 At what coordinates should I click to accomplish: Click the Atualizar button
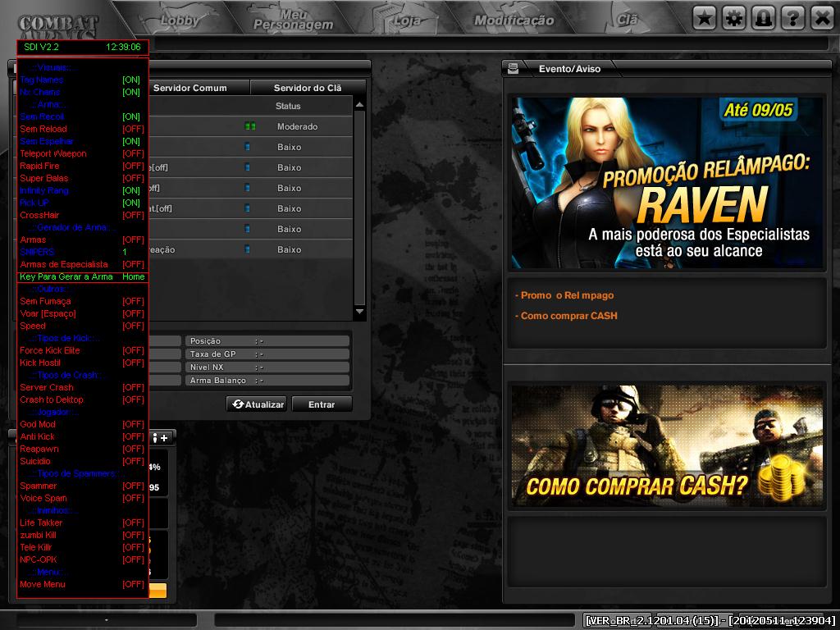pyautogui.click(x=257, y=404)
